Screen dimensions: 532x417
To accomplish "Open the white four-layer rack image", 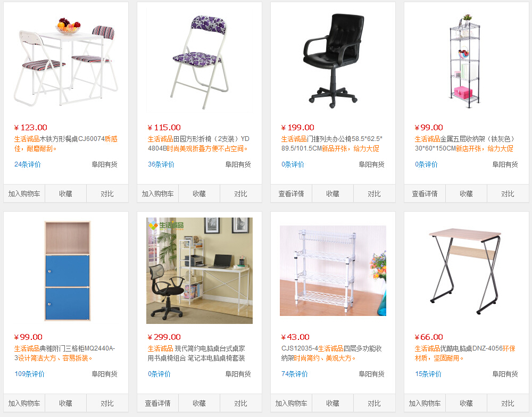I will tap(333, 271).
